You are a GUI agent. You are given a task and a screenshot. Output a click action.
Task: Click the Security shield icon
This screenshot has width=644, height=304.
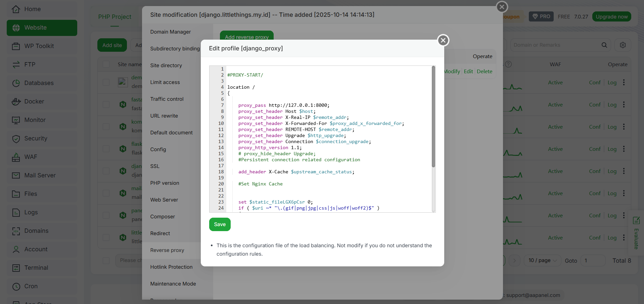16,138
